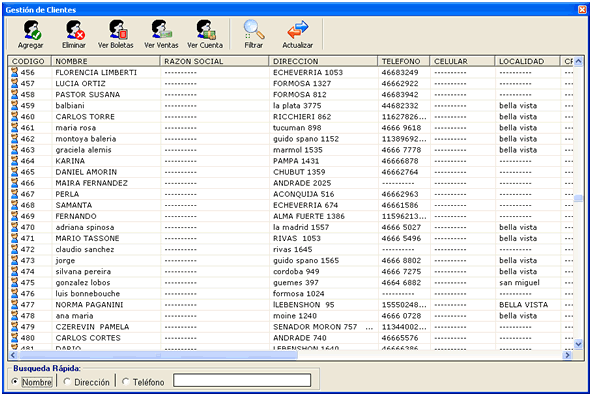Select client icon for row 464
Screen dimensions: 592x395
(x=14, y=160)
